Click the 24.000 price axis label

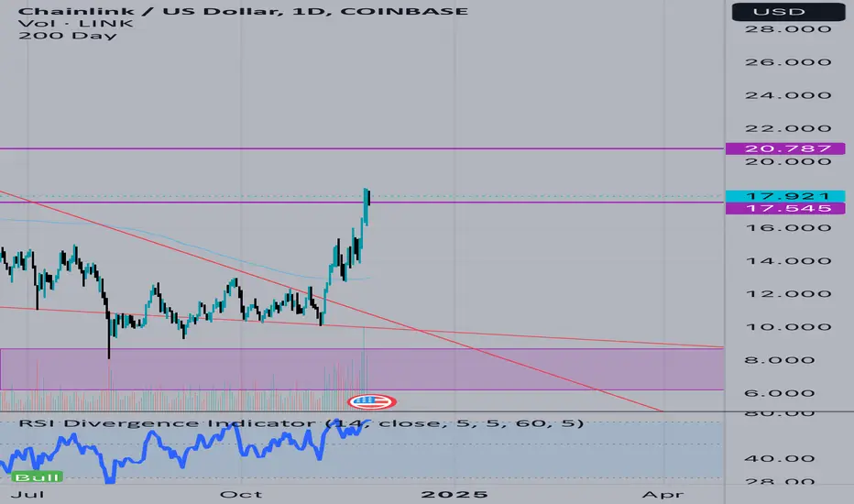pyautogui.click(x=788, y=95)
